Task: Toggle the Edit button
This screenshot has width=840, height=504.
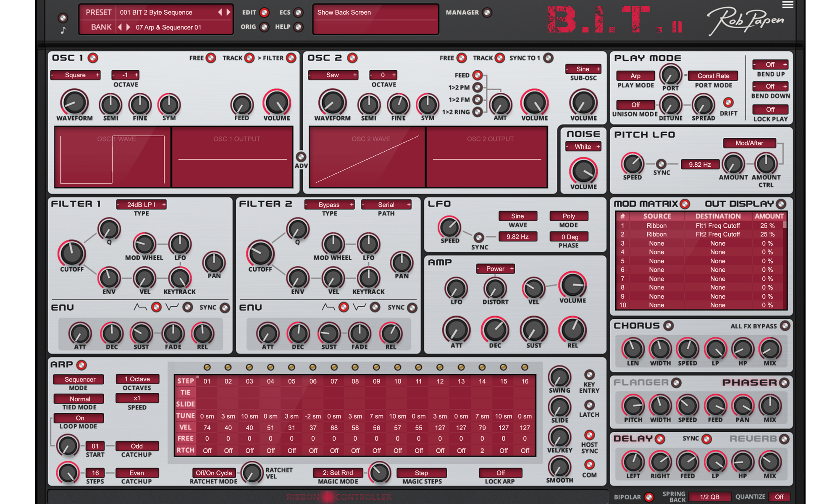Action: point(265,13)
